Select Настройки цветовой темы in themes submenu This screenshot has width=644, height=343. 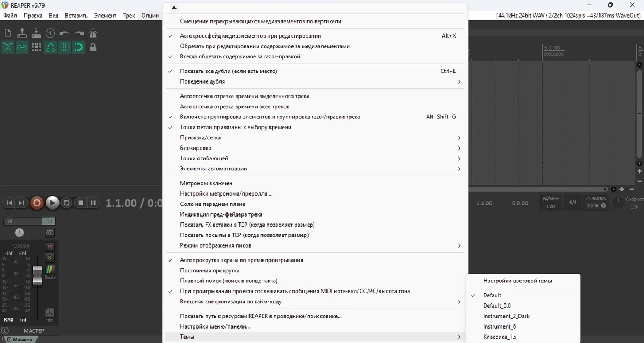click(523, 281)
